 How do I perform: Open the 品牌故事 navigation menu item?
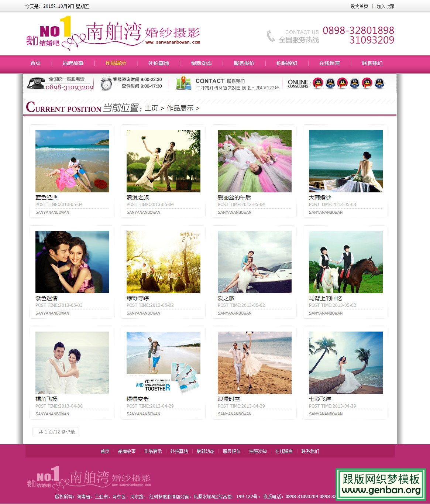click(x=73, y=63)
